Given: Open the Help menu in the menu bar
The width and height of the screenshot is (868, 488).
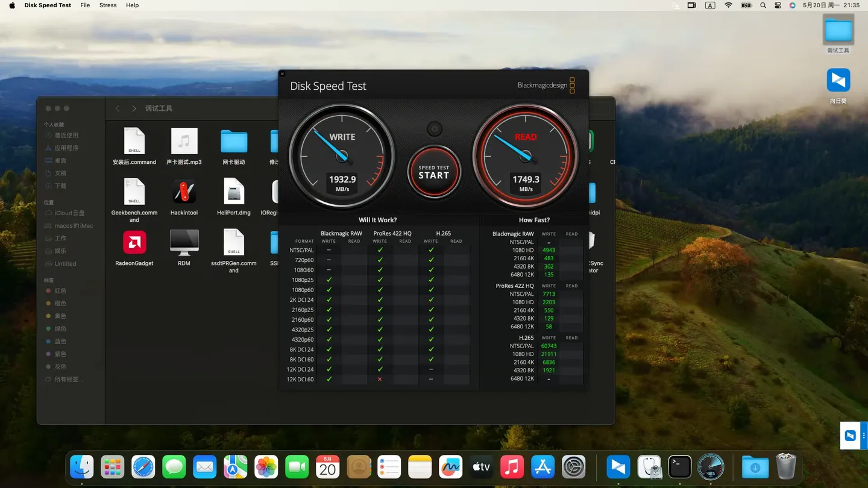Looking at the screenshot, I should coord(132,5).
